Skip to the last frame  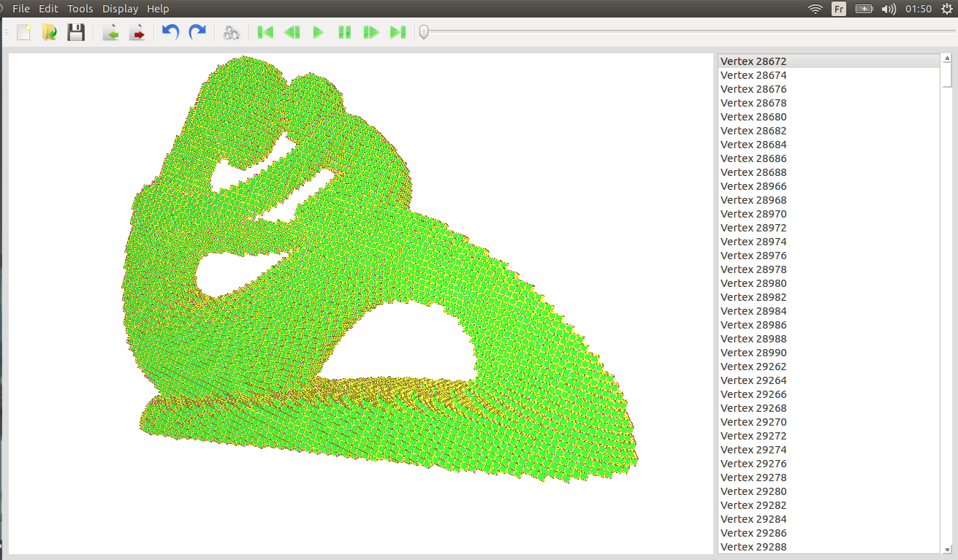[x=398, y=32]
